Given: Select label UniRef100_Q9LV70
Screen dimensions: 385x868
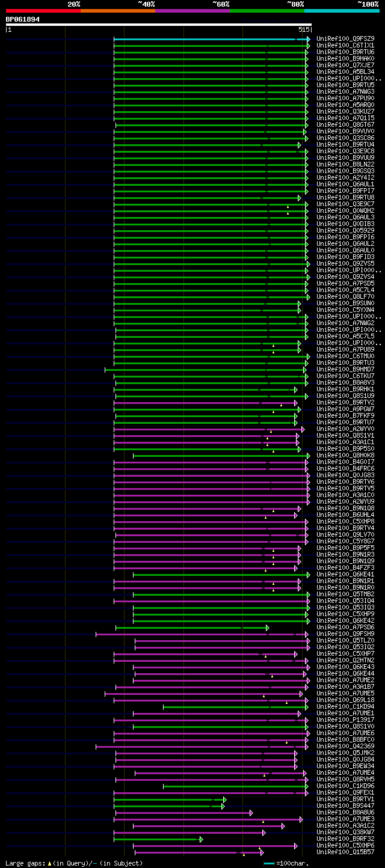Looking at the screenshot, I should coord(345,535).
